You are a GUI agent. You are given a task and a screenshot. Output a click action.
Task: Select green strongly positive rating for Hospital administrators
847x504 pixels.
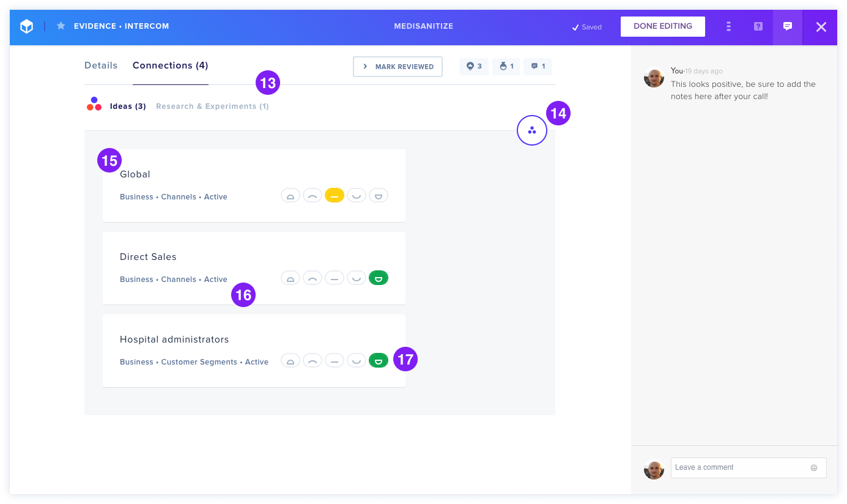(x=379, y=361)
